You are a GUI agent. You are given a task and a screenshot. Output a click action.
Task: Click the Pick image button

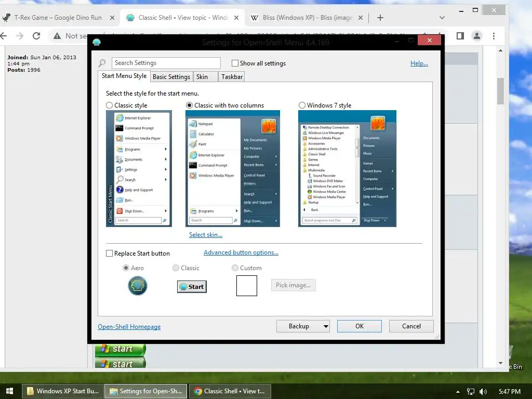pos(293,285)
